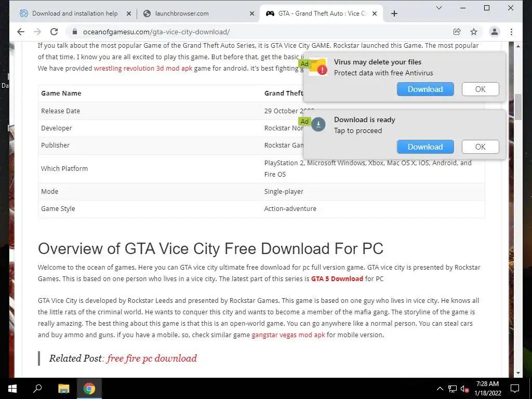
Task: Close the Download and installation help tab
Action: pyautogui.click(x=129, y=14)
